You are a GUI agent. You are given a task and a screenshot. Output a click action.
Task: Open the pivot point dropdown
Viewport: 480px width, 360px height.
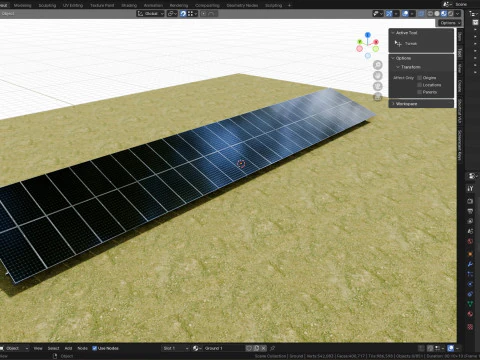(172, 14)
